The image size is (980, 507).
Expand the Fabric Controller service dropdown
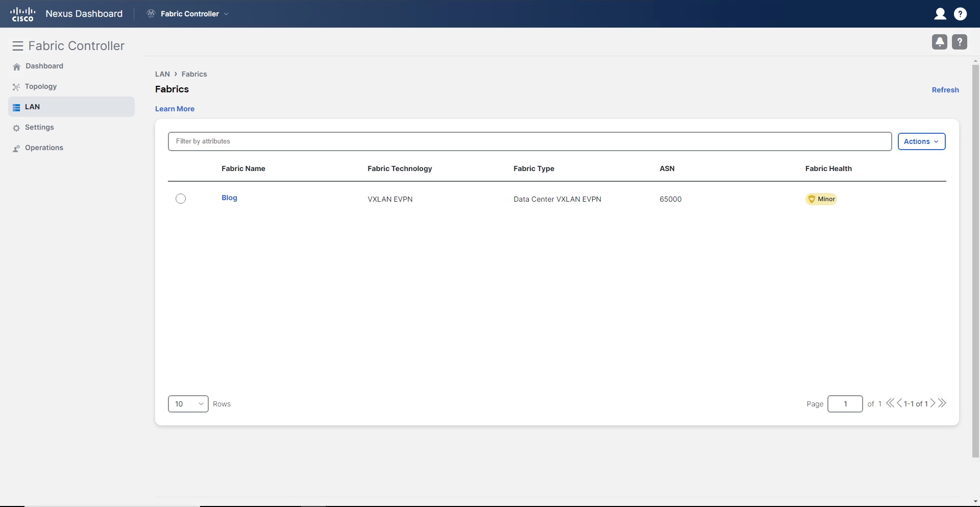tap(226, 14)
